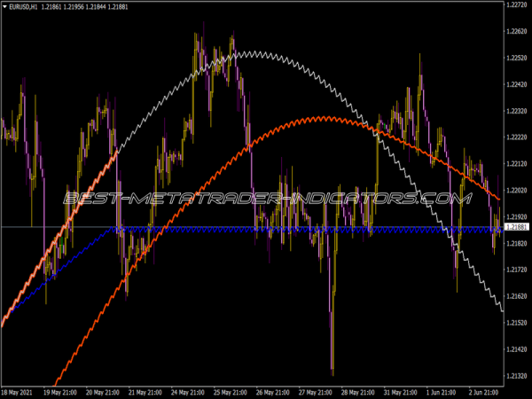
Task: Click the 18 May 2021 date label
Action: [x=17, y=393]
